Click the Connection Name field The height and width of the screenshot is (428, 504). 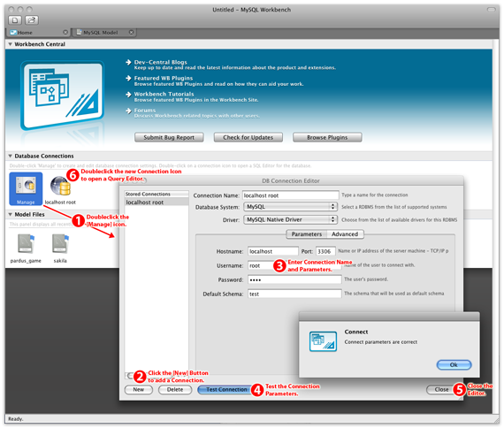pyautogui.click(x=291, y=195)
